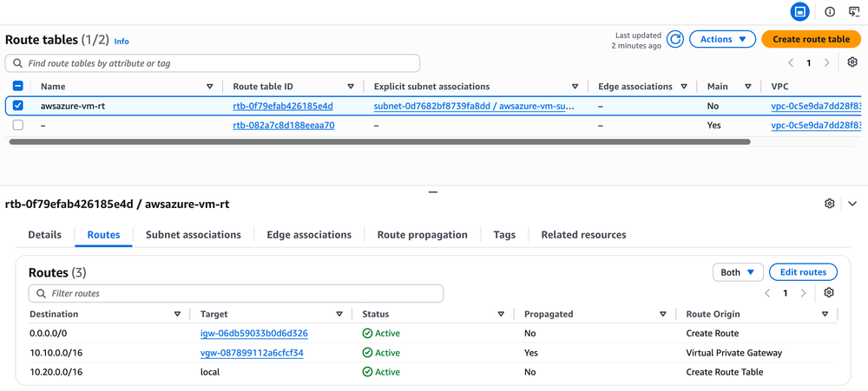
Task: Sort by Route table ID column arrow
Action: pos(351,87)
